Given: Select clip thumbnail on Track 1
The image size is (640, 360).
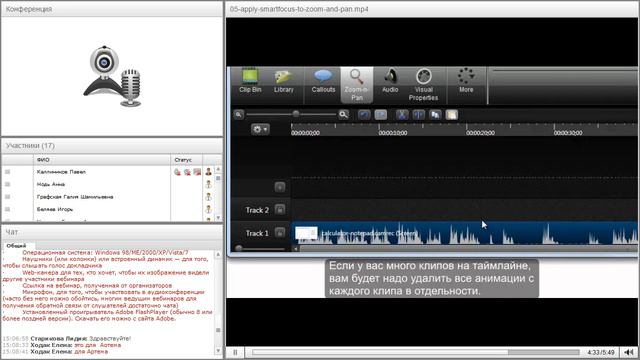Looking at the screenshot, I should click(306, 233).
